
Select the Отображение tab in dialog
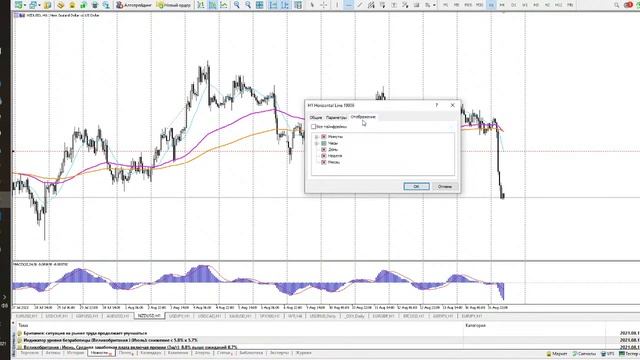click(x=363, y=117)
